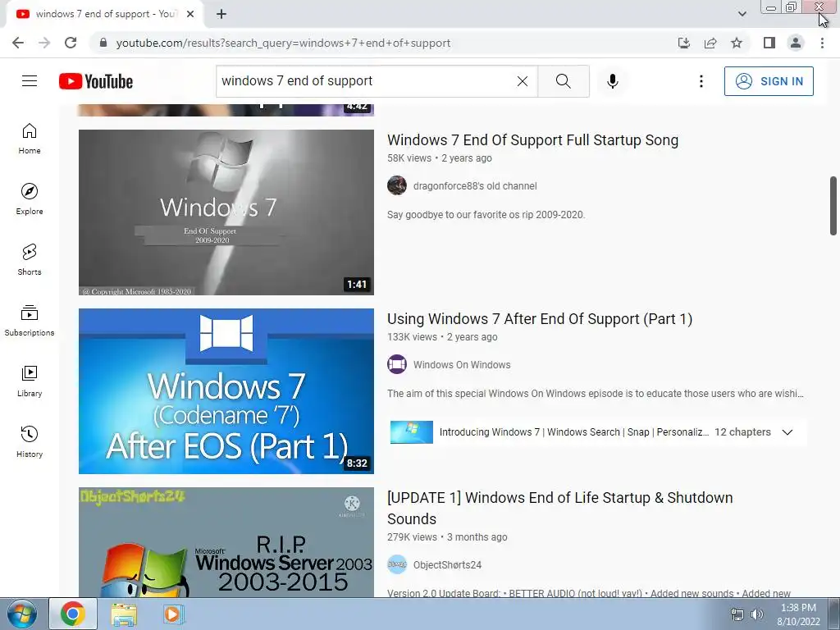Image resolution: width=840 pixels, height=630 pixels.
Task: Click the Chrome taskbar icon
Action: [x=73, y=614]
